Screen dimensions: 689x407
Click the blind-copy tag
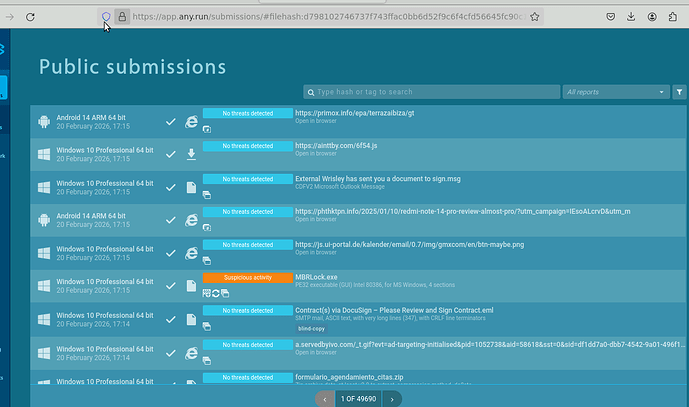coord(311,328)
